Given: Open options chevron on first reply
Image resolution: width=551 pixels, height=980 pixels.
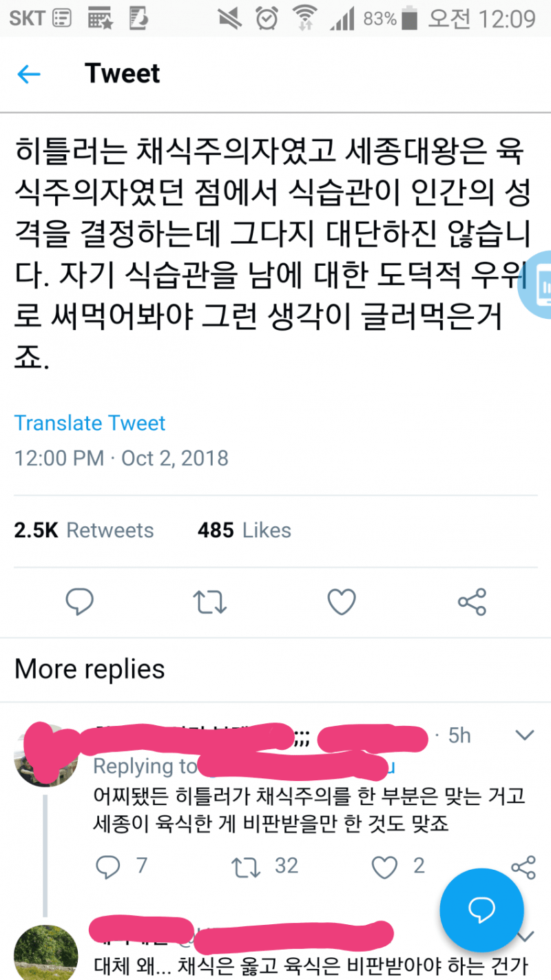Looking at the screenshot, I should tap(525, 736).
